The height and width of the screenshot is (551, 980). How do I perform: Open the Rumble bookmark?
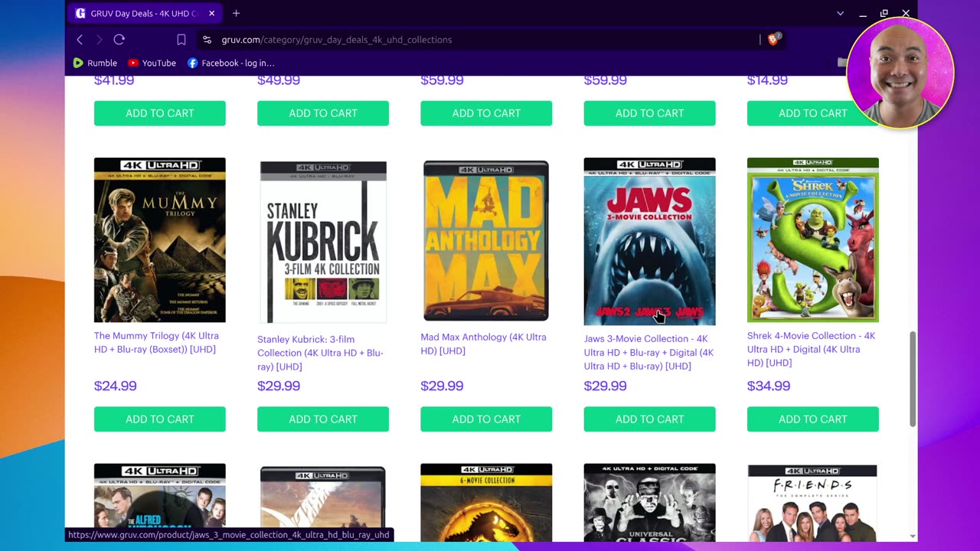point(95,63)
